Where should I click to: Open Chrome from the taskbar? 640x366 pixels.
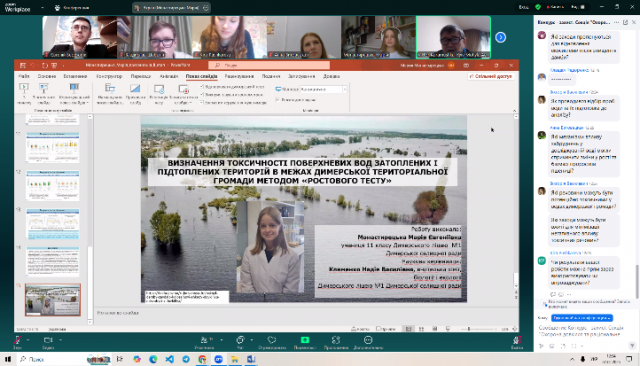click(202, 359)
